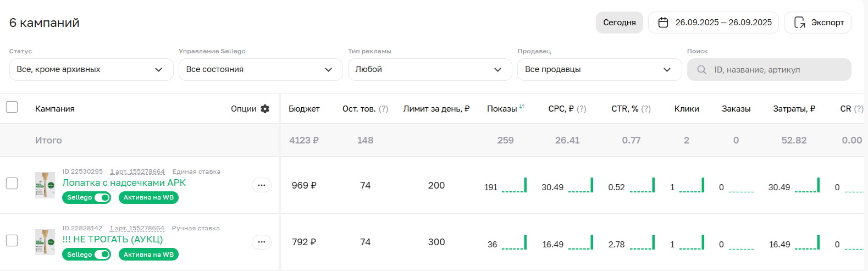The height and width of the screenshot is (271, 868).
Task: Open three-dots menu for НЕ ТРОГАТЬ campaign
Action: click(262, 242)
